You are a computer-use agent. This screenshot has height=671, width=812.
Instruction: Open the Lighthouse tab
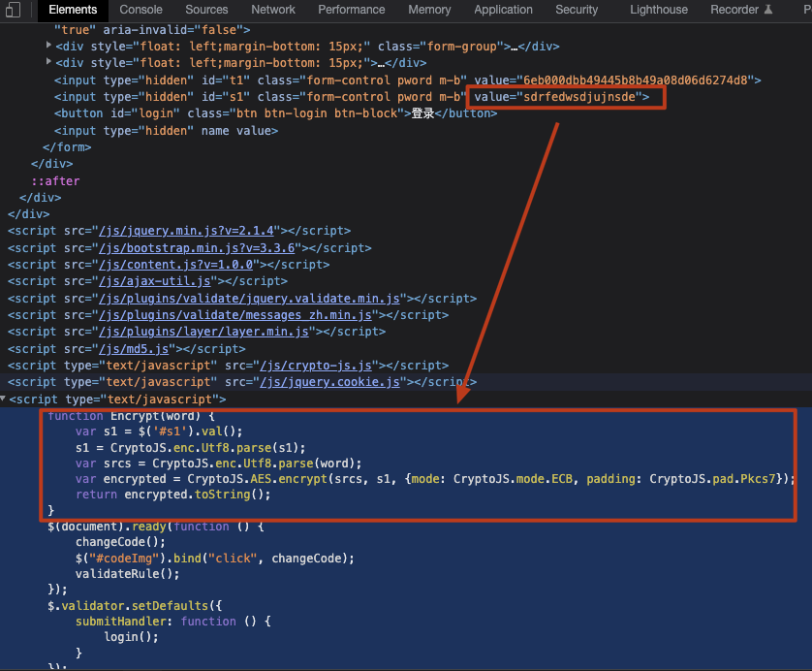[x=659, y=10]
